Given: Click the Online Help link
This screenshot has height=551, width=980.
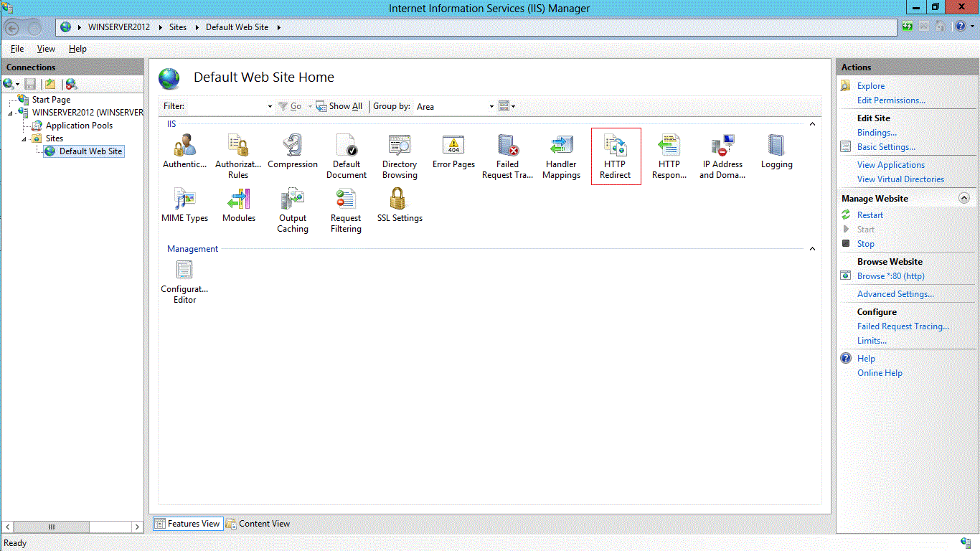Looking at the screenshot, I should click(880, 373).
